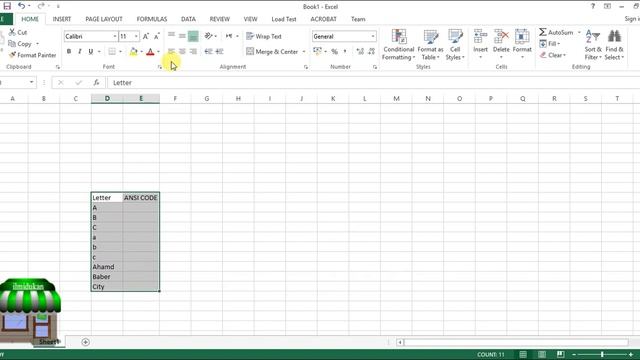The width and height of the screenshot is (640, 360).
Task: Switch to DATA ribbon tab
Action: 188,19
